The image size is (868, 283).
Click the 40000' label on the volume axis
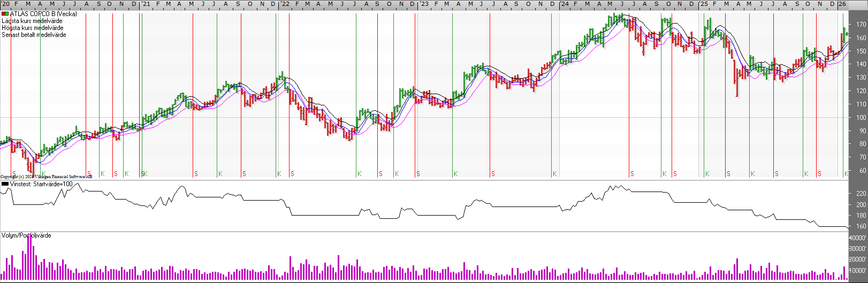tap(858, 238)
